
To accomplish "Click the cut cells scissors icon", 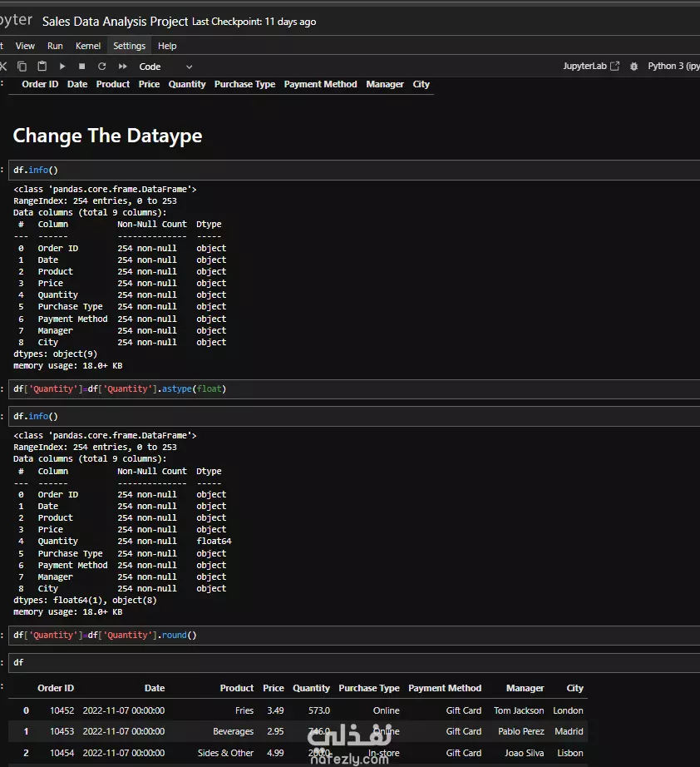I will click(3, 66).
